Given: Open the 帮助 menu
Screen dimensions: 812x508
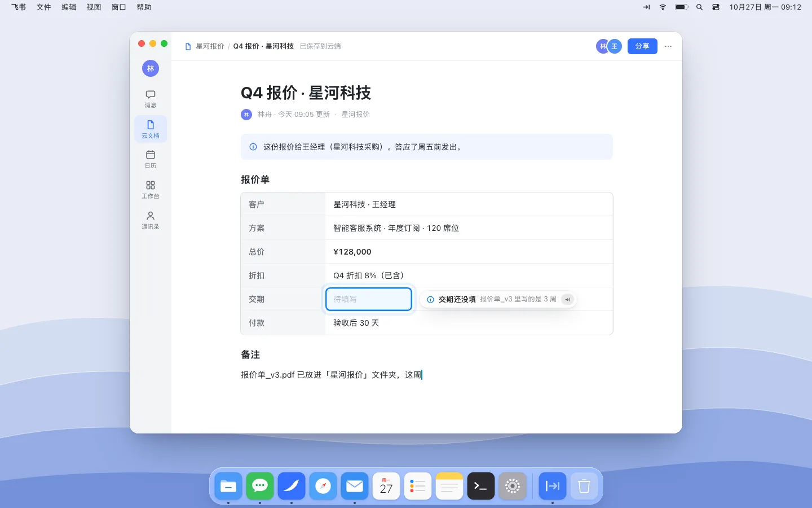Looking at the screenshot, I should click(x=144, y=7).
